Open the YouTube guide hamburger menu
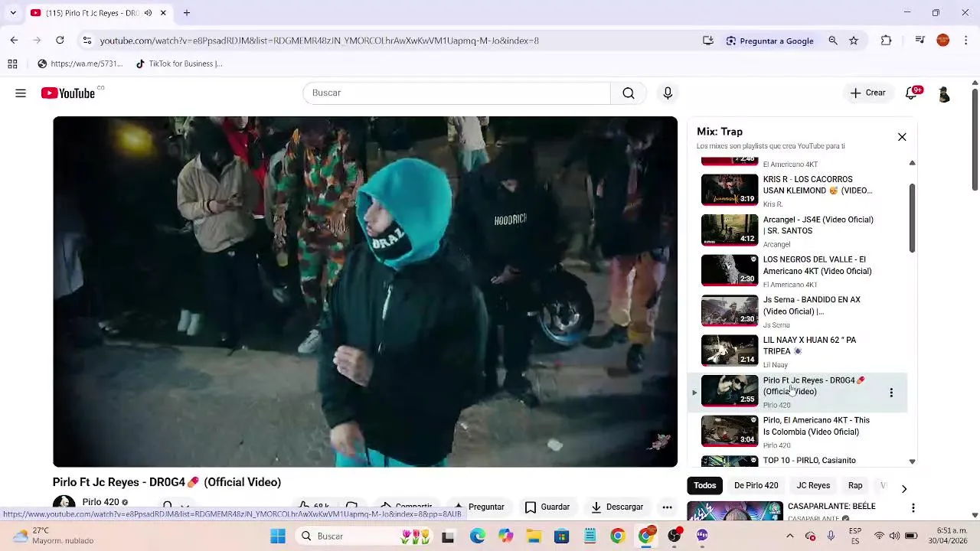 (x=21, y=93)
